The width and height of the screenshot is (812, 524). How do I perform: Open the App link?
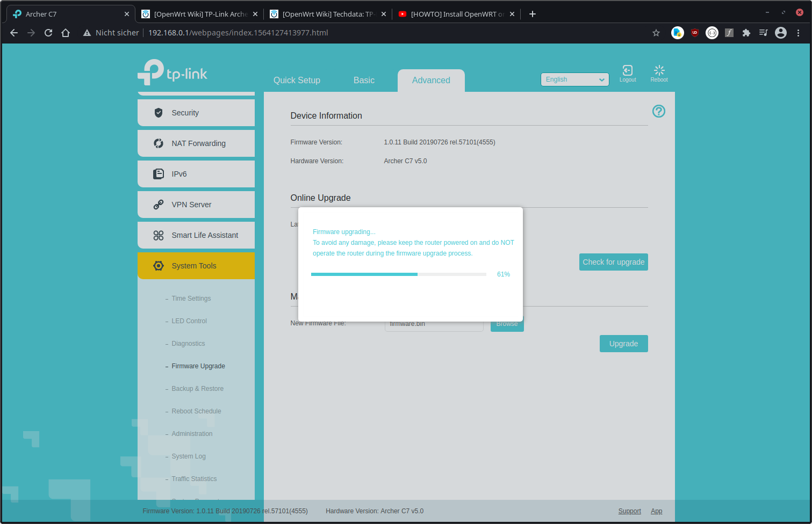657,511
